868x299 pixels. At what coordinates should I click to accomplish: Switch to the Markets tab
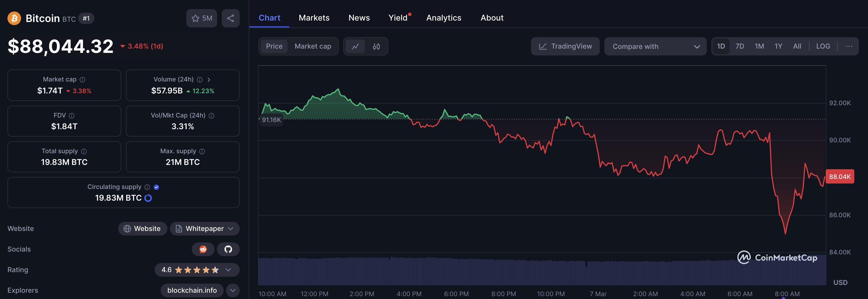point(314,18)
